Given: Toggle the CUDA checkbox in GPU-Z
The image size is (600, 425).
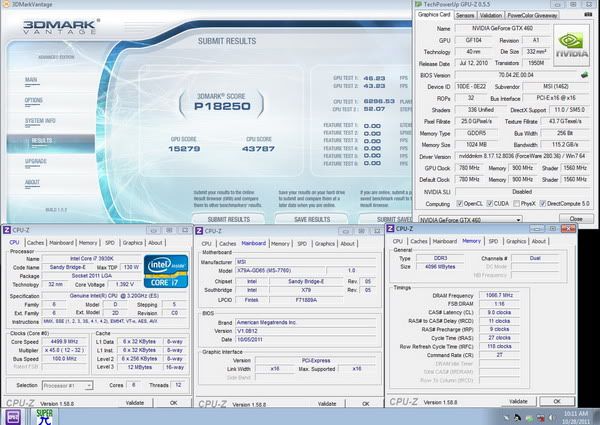Looking at the screenshot, I should [489, 204].
